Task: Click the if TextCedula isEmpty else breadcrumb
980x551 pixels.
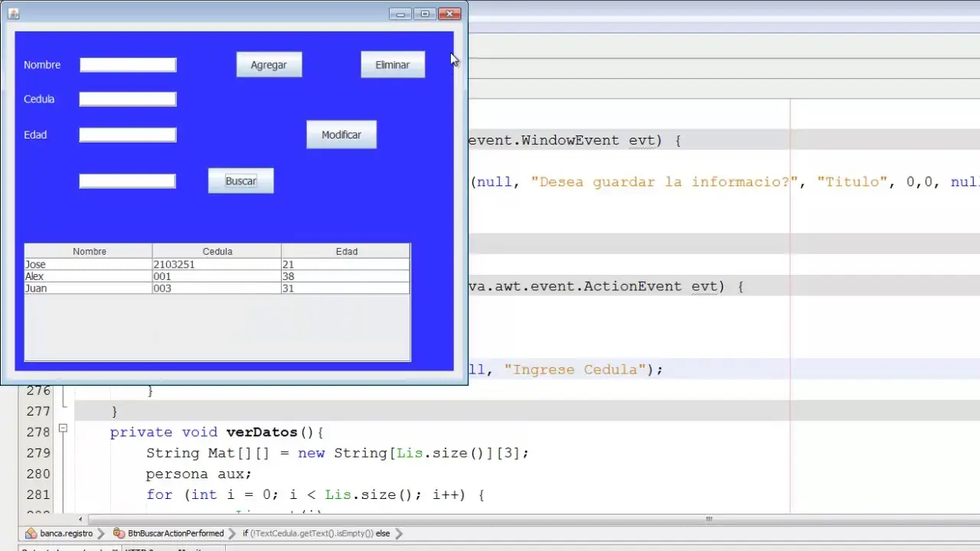Action: pos(316,533)
